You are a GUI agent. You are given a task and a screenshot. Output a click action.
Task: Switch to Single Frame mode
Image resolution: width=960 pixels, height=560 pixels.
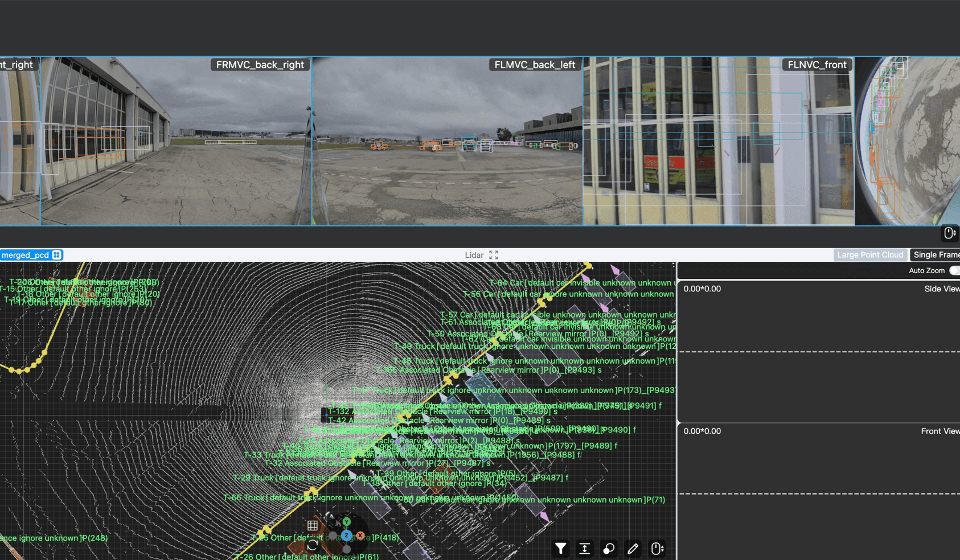(x=936, y=255)
